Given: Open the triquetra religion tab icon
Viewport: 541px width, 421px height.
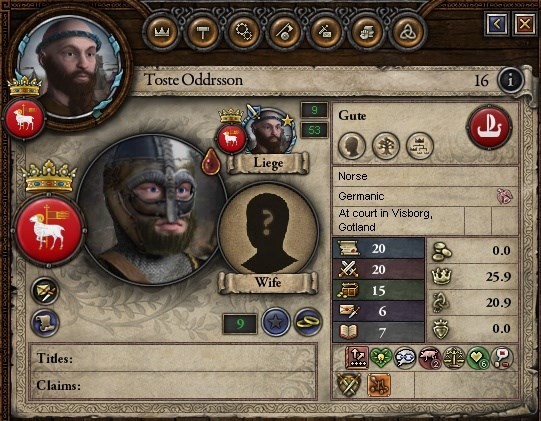Looking at the screenshot, I should pos(407,32).
